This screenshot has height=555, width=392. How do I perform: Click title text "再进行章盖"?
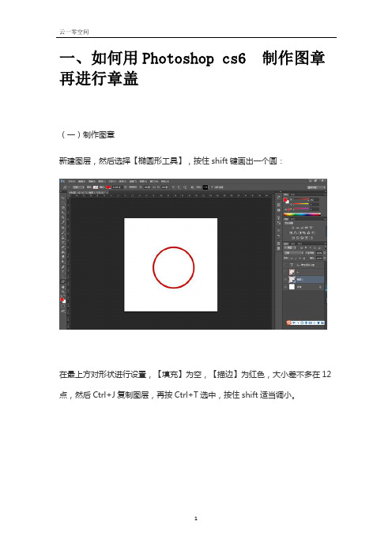tap(99, 78)
